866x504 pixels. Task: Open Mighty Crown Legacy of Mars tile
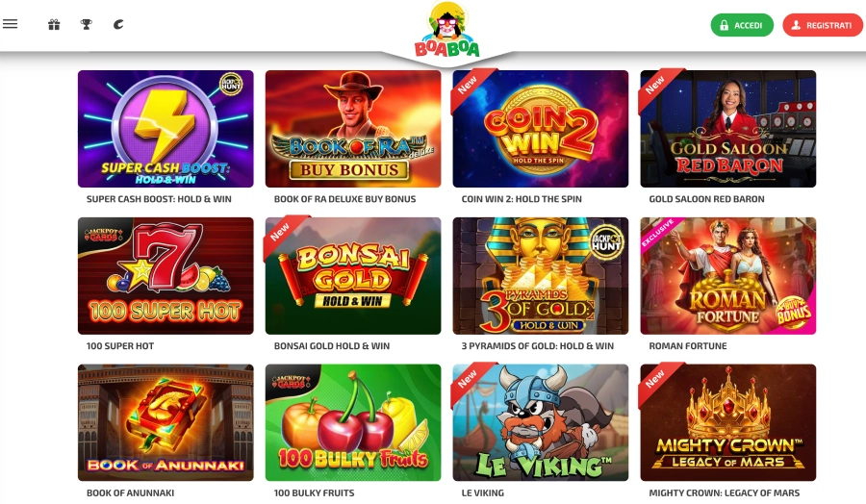[x=728, y=422]
